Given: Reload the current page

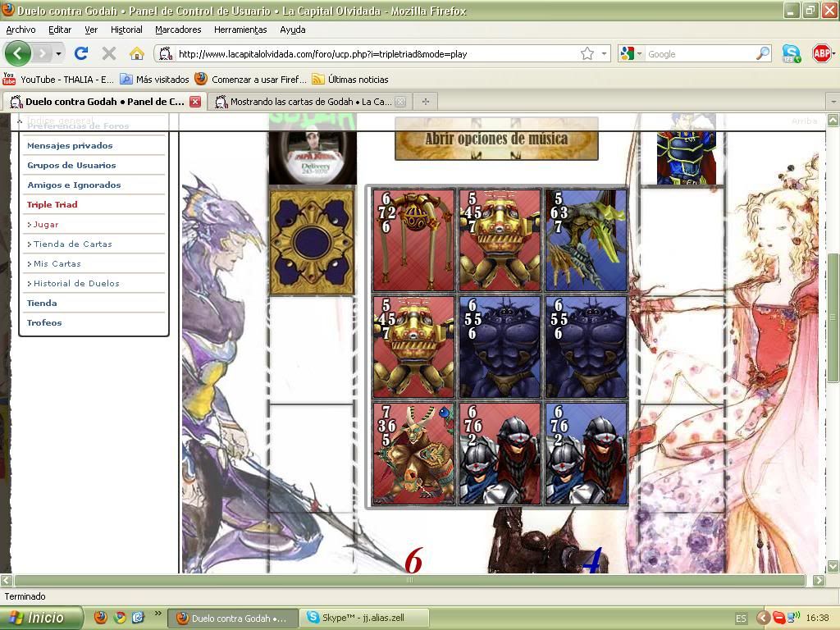Looking at the screenshot, I should [81, 53].
